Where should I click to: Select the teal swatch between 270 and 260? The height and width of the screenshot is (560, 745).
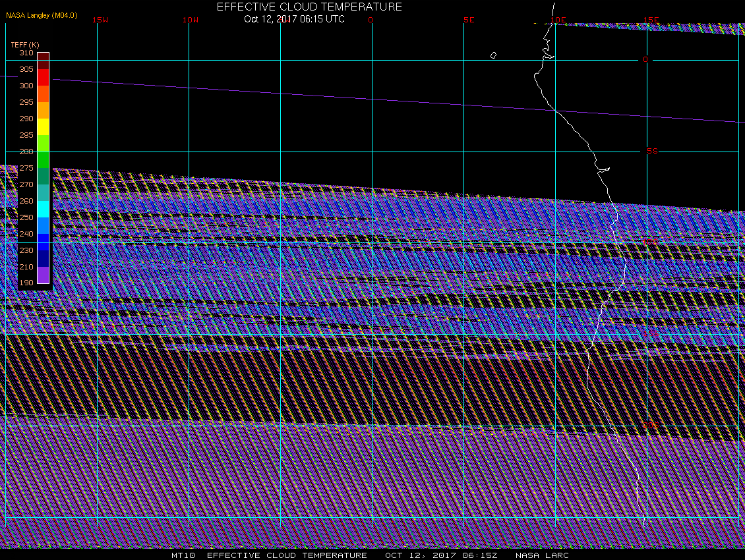[44, 193]
